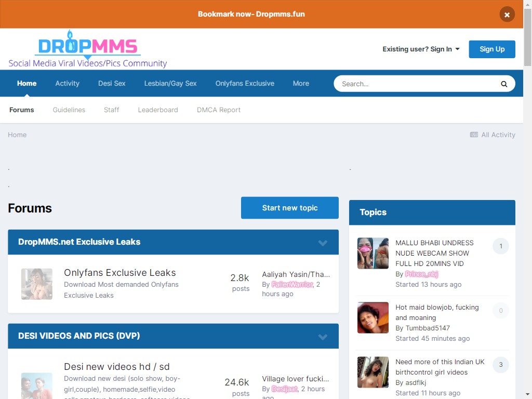Click the '24.6k posts' count
Viewport: 532px width, 399px height.
pyautogui.click(x=237, y=387)
